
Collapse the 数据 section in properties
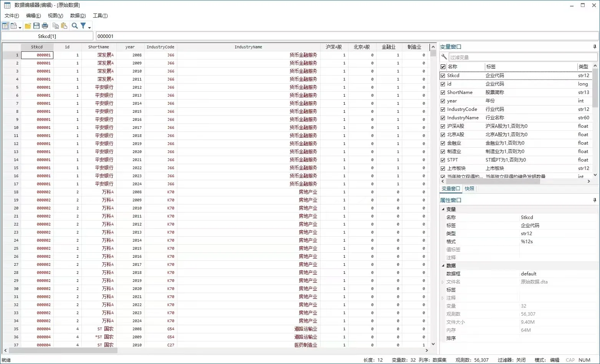pyautogui.click(x=443, y=266)
